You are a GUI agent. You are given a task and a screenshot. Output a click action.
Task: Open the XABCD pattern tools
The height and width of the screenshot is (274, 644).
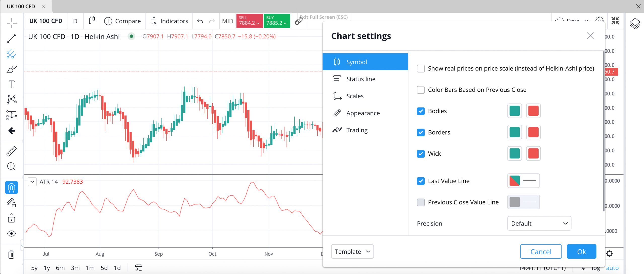[12, 100]
